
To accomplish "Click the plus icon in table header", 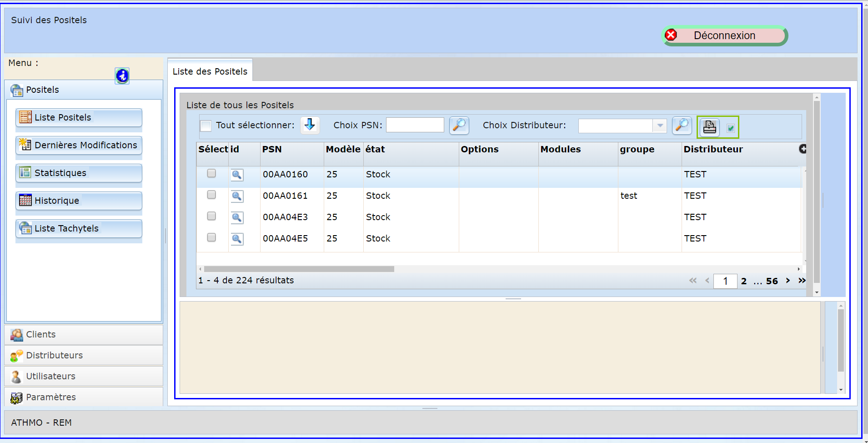I will coord(803,149).
